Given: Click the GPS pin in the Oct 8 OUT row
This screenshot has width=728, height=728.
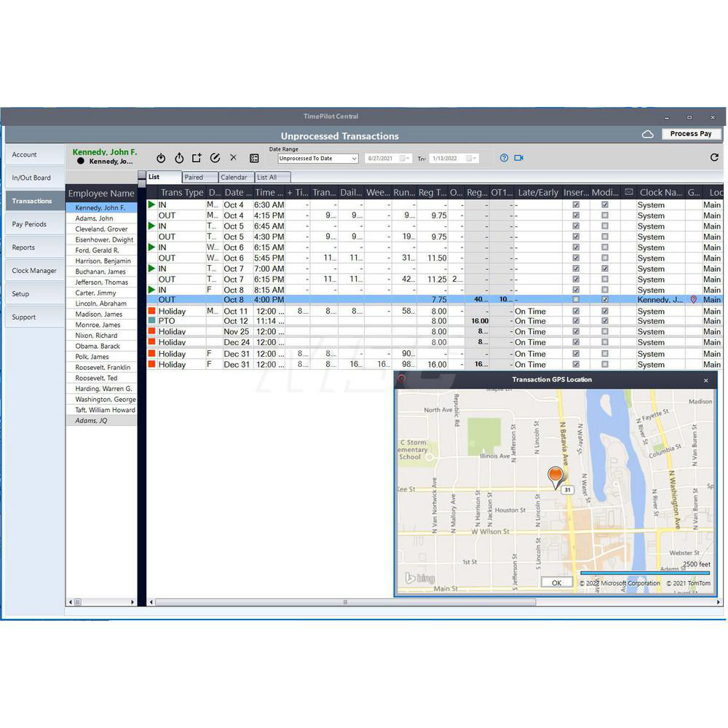Looking at the screenshot, I should click(x=693, y=299).
